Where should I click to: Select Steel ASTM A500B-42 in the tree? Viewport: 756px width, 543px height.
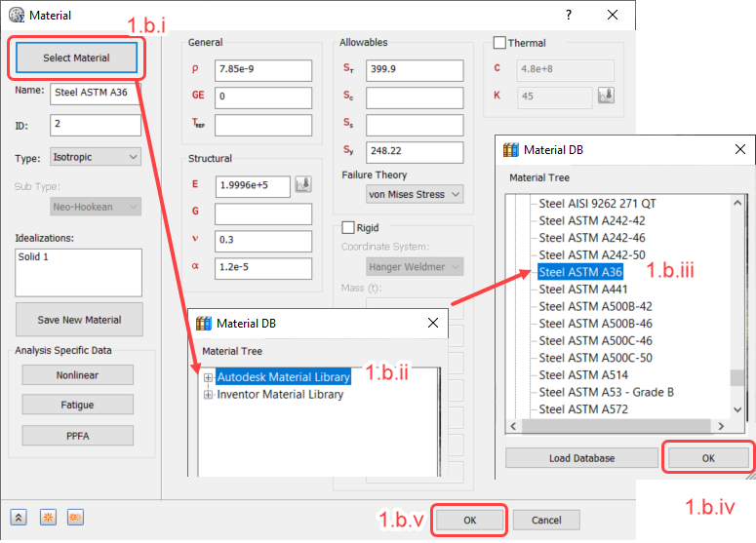pos(595,306)
